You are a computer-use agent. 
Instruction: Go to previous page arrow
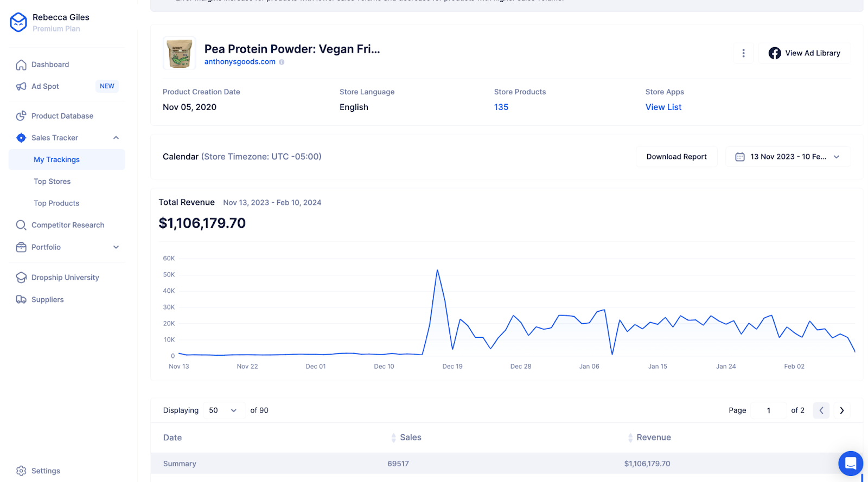(x=821, y=410)
